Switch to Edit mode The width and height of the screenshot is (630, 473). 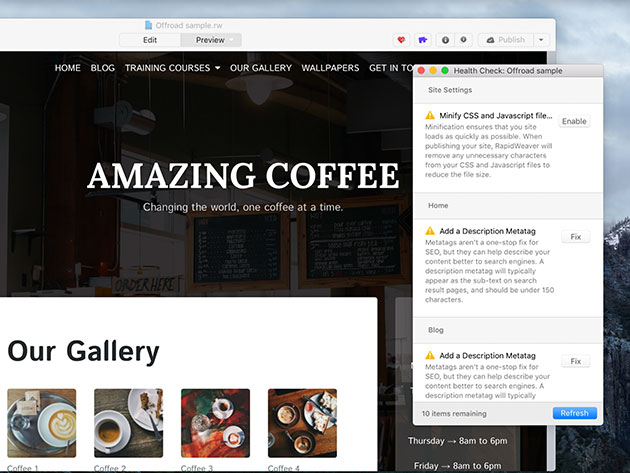[x=150, y=40]
